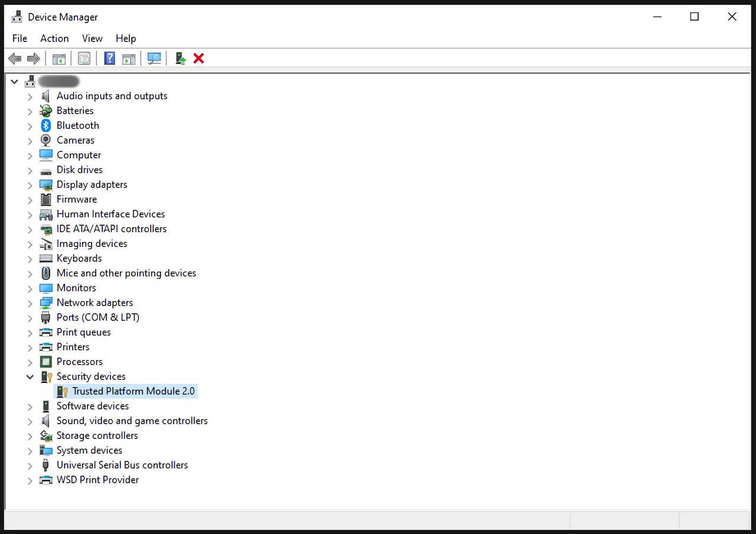Expand the IDE ATA/ATAPI controllers node
The height and width of the screenshot is (534, 756).
coord(30,229)
